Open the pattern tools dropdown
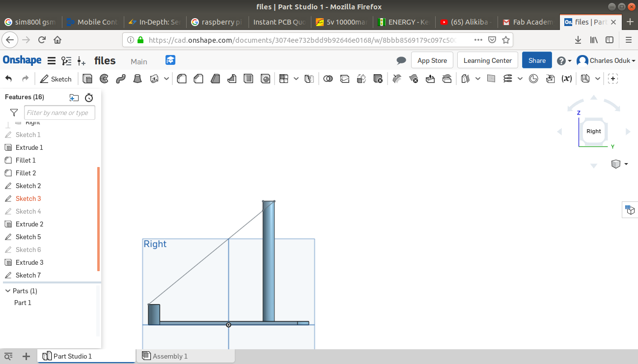This screenshot has height=364, width=638. pyautogui.click(x=296, y=79)
